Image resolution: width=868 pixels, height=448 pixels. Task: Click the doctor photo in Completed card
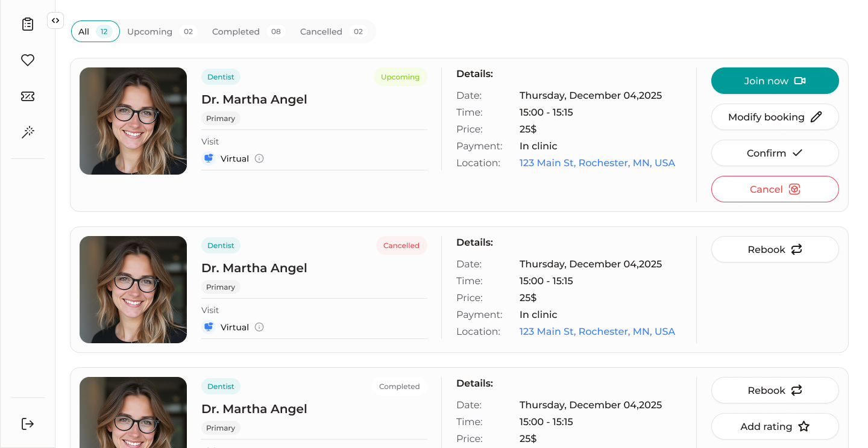(133, 412)
